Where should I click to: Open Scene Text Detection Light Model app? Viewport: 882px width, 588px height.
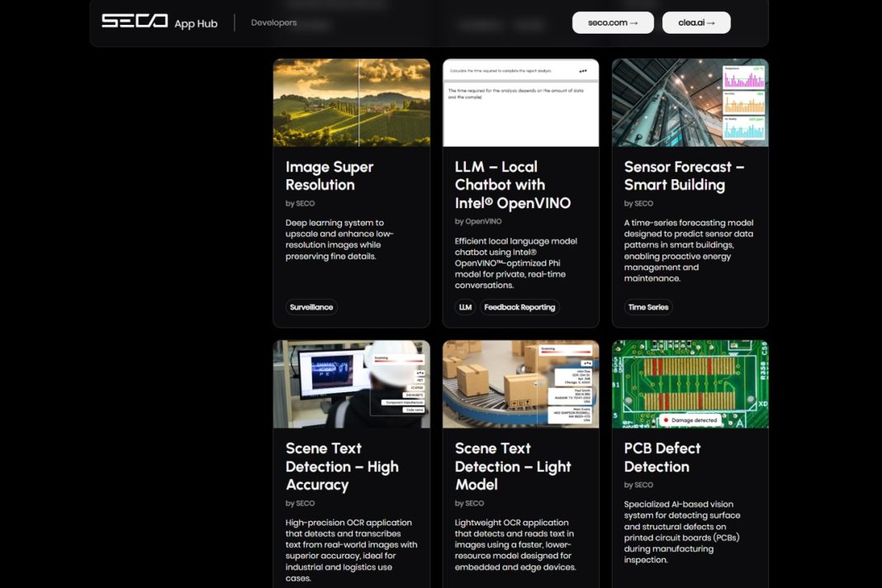coord(513,467)
